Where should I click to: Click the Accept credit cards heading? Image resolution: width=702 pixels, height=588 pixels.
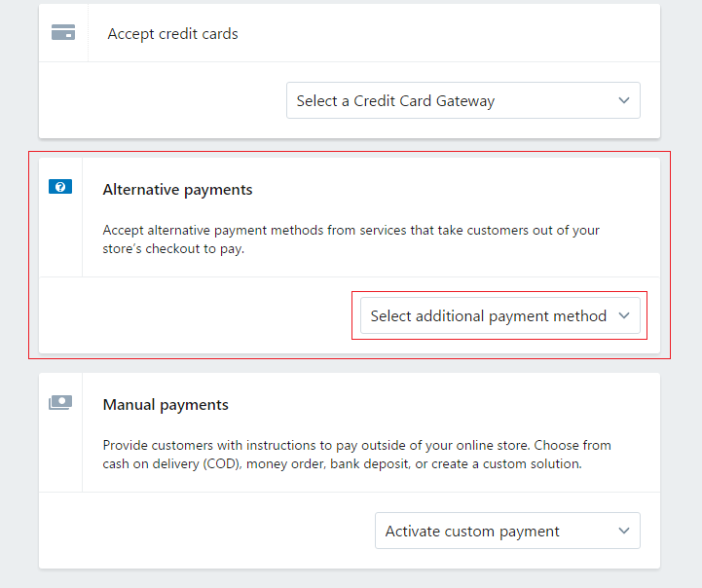172,34
